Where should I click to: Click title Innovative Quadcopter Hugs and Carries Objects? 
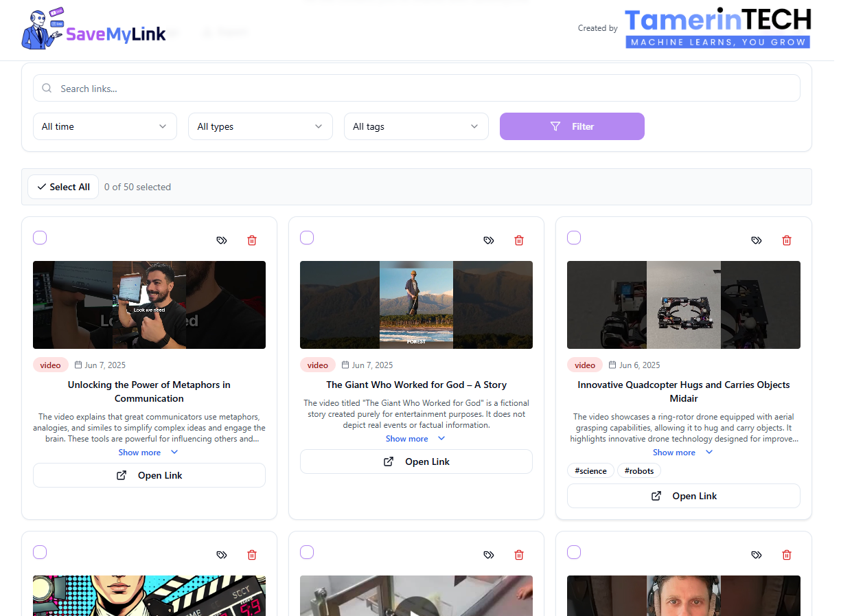684,391
